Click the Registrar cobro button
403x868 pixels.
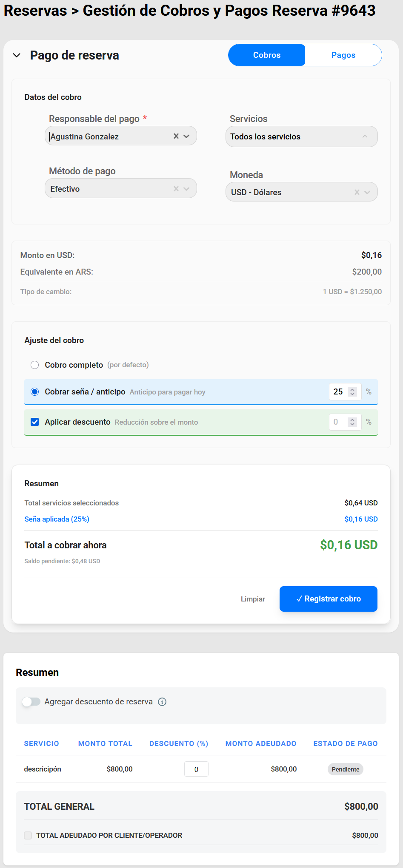(329, 599)
